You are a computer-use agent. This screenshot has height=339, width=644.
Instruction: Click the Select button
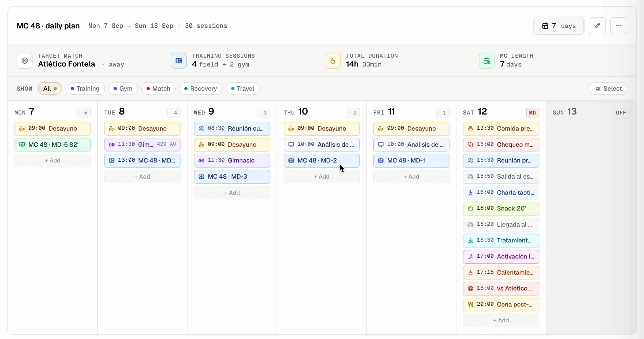(x=608, y=89)
